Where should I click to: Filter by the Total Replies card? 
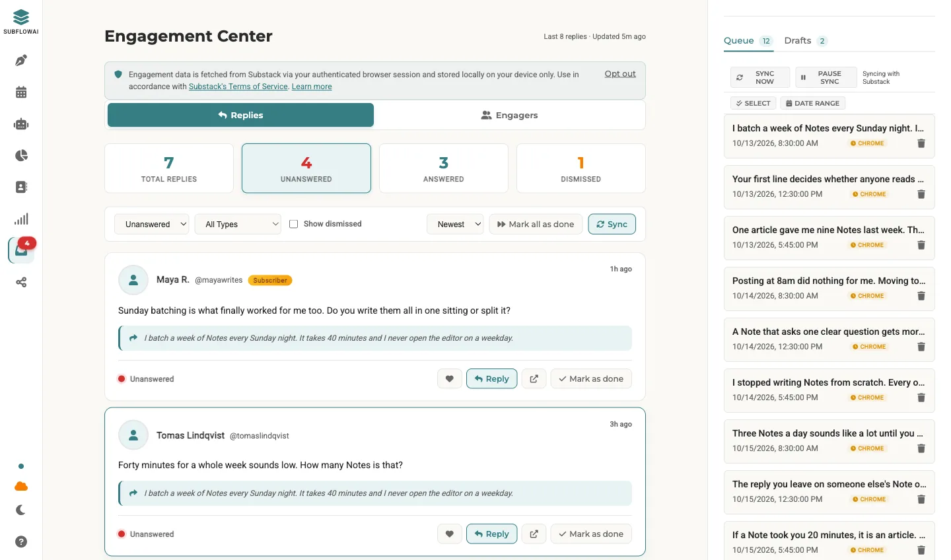tap(169, 168)
